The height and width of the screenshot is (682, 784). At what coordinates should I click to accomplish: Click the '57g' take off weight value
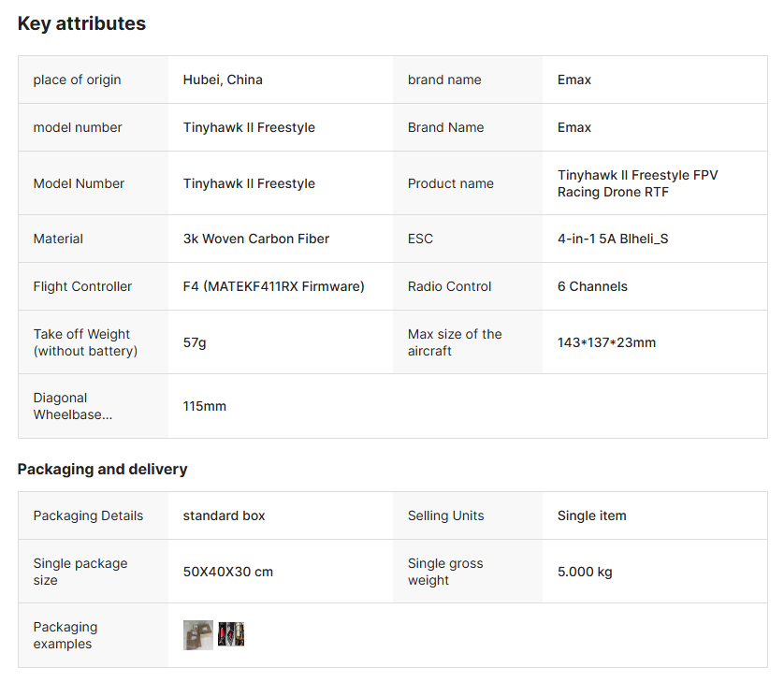click(195, 342)
